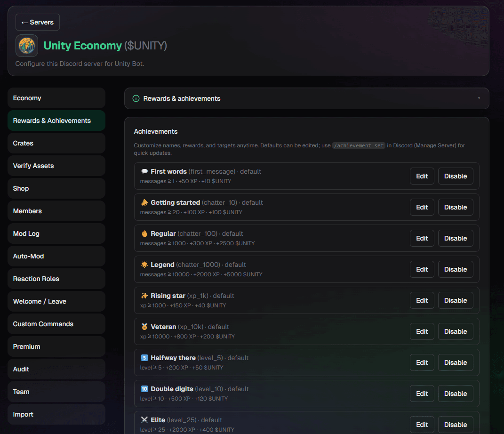
Task: Expand the Rewards & achievements info panel arrow
Action: pyautogui.click(x=479, y=98)
